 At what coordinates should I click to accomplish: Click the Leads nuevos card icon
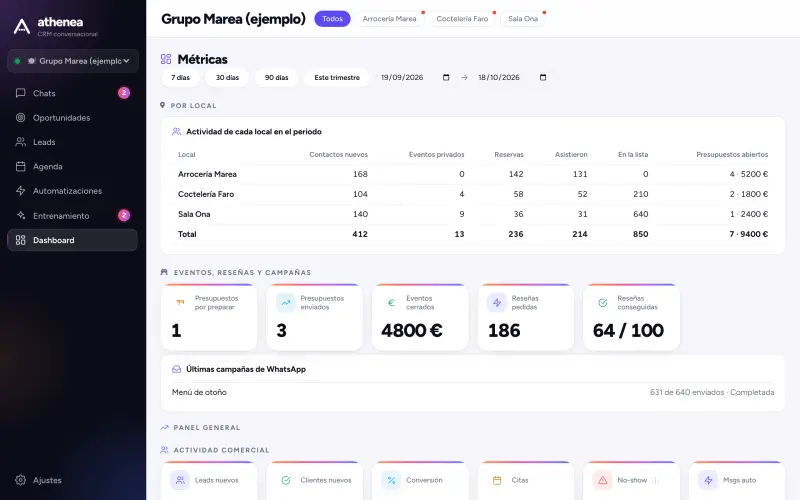(180, 480)
